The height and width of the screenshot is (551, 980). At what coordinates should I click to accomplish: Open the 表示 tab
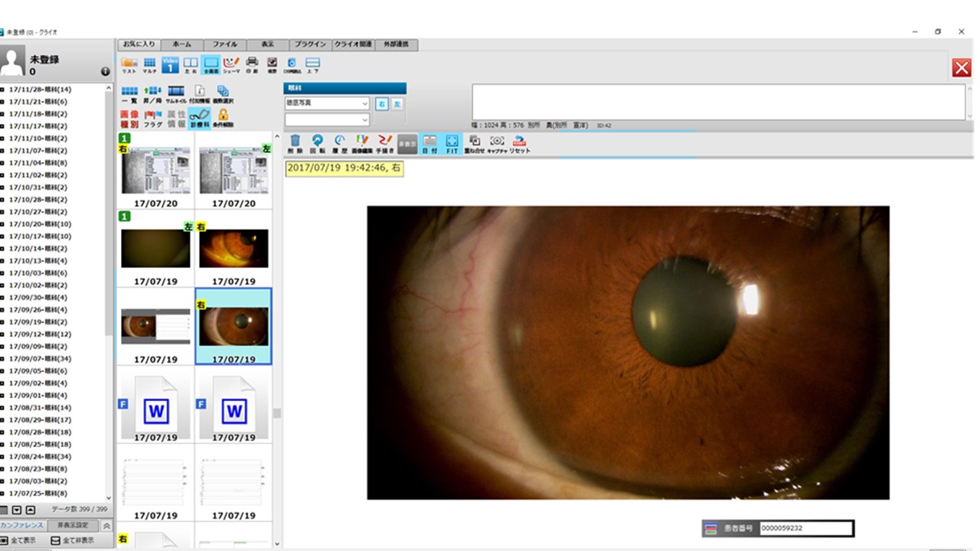(x=268, y=44)
